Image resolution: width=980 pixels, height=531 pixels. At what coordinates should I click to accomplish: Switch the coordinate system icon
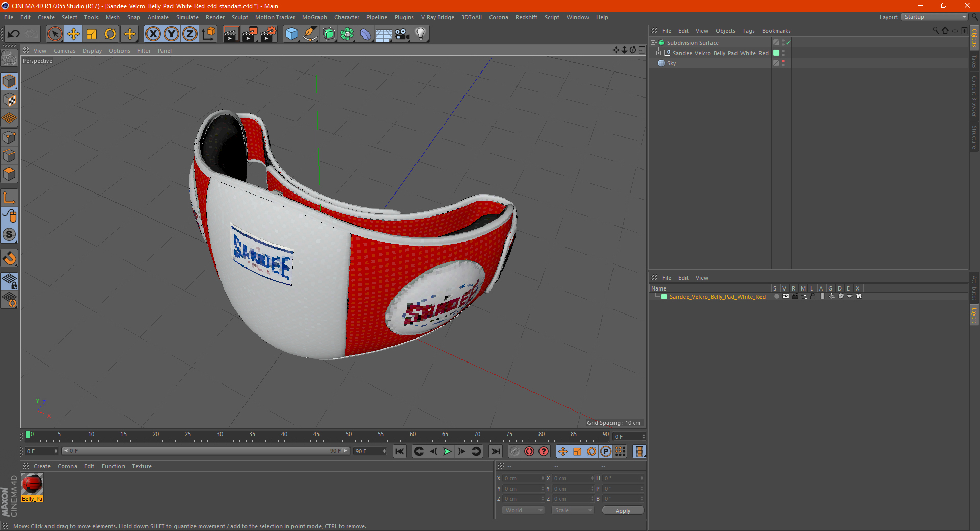208,34
